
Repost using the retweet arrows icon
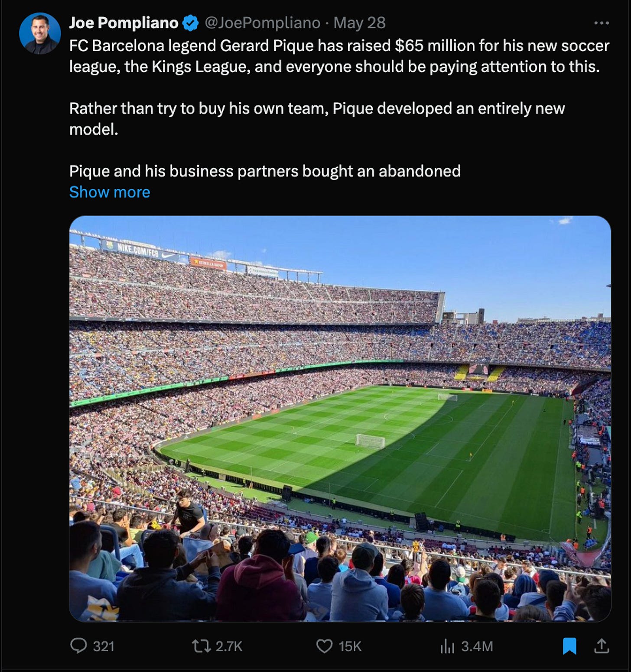[202, 646]
